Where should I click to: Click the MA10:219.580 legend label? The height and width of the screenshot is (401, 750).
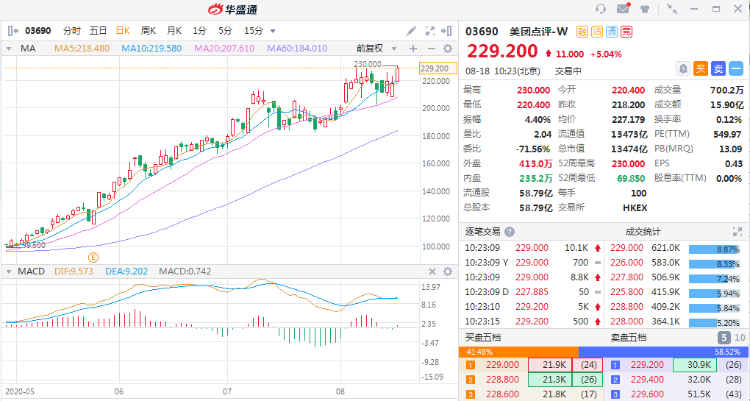pos(152,49)
